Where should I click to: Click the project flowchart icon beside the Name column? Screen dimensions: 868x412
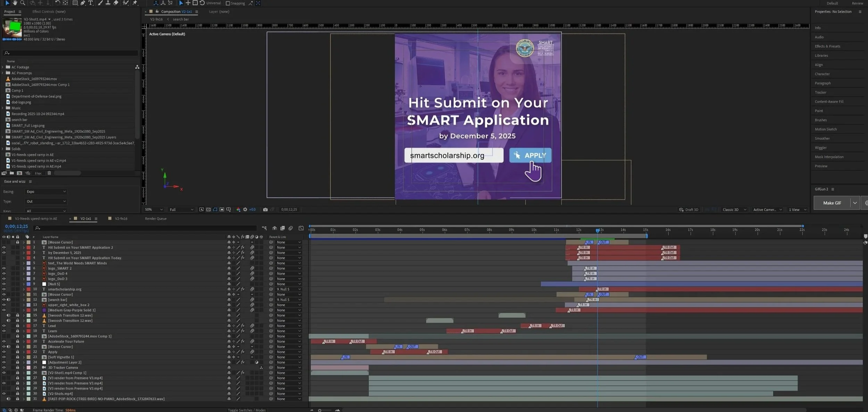(x=137, y=67)
